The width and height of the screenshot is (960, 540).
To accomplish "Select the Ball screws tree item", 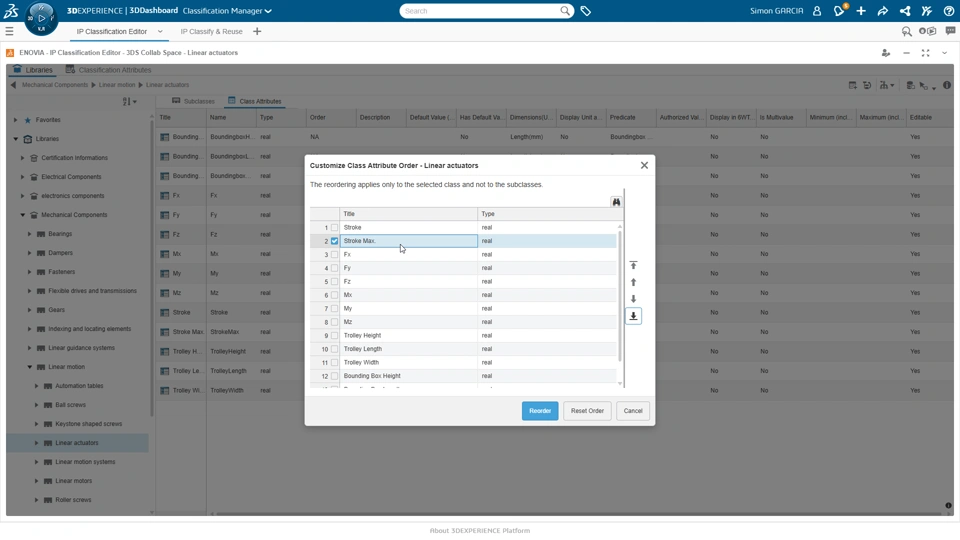I will coord(70,405).
